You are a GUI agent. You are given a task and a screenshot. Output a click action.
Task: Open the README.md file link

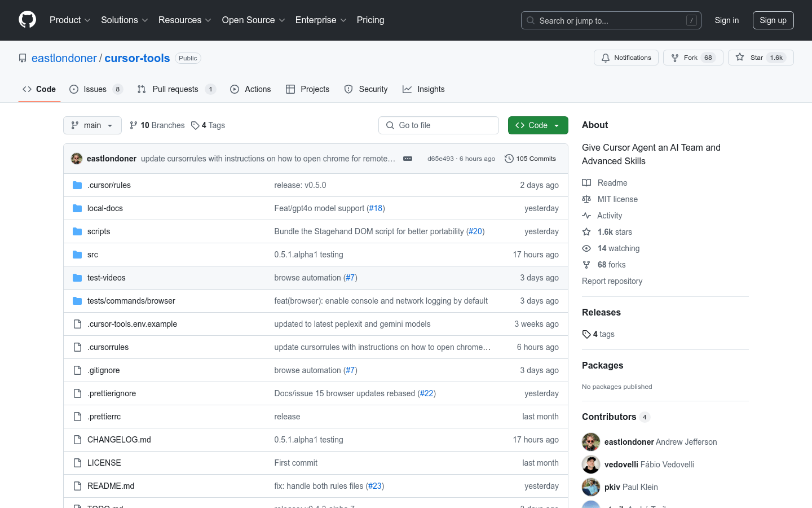(111, 486)
